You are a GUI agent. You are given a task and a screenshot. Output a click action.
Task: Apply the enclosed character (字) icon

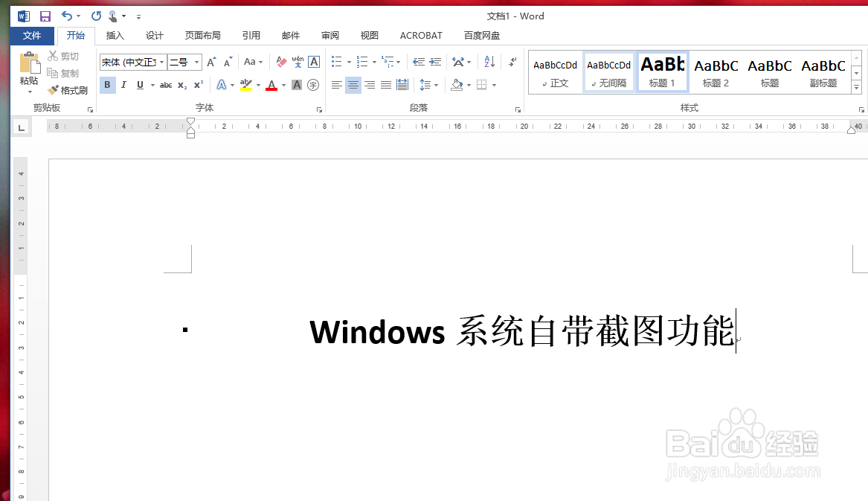[x=313, y=85]
